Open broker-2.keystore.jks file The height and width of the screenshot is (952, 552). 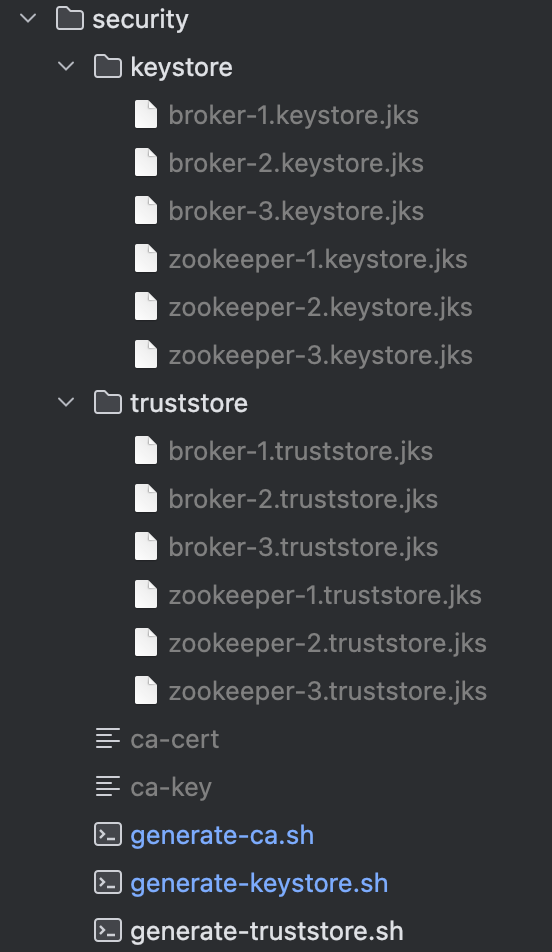[x=296, y=163]
